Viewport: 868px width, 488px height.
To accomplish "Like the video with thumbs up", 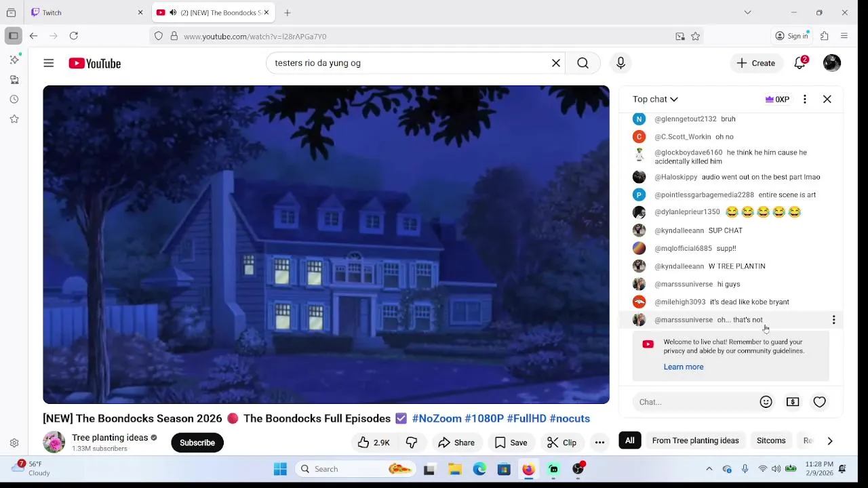I will point(374,443).
